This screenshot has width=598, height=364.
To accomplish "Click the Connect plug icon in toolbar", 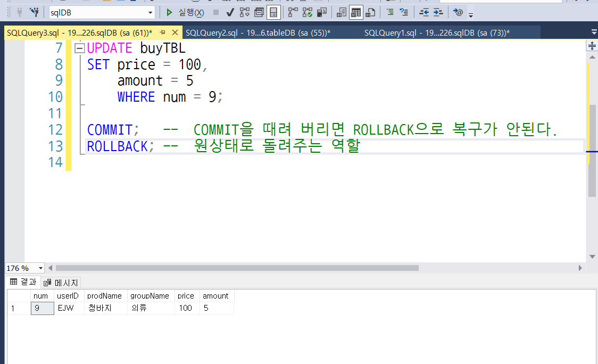I will click(x=20, y=13).
